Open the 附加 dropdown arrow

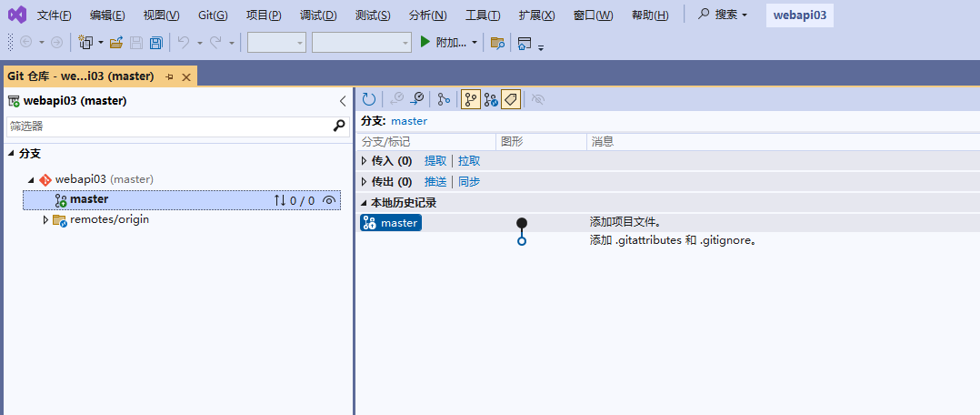pos(475,43)
